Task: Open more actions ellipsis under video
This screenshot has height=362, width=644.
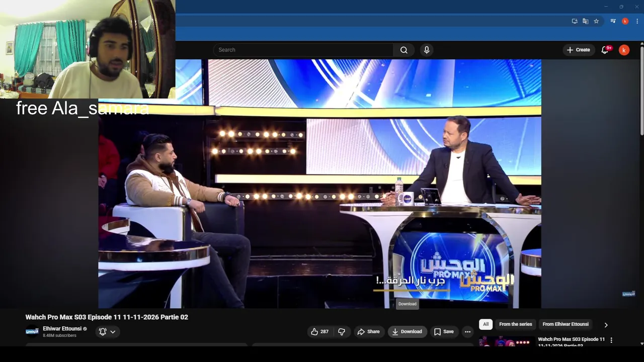Action: pyautogui.click(x=467, y=332)
